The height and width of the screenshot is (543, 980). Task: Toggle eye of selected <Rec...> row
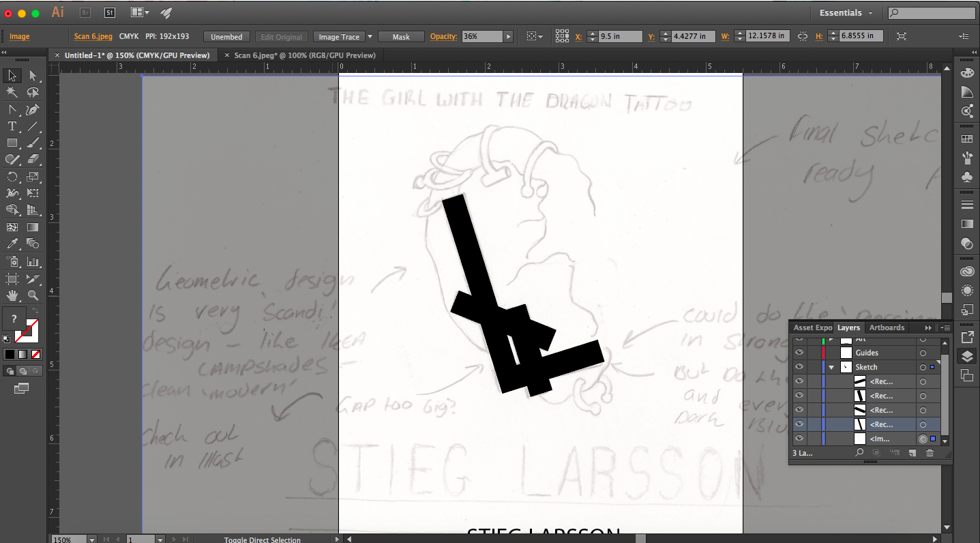tap(799, 424)
